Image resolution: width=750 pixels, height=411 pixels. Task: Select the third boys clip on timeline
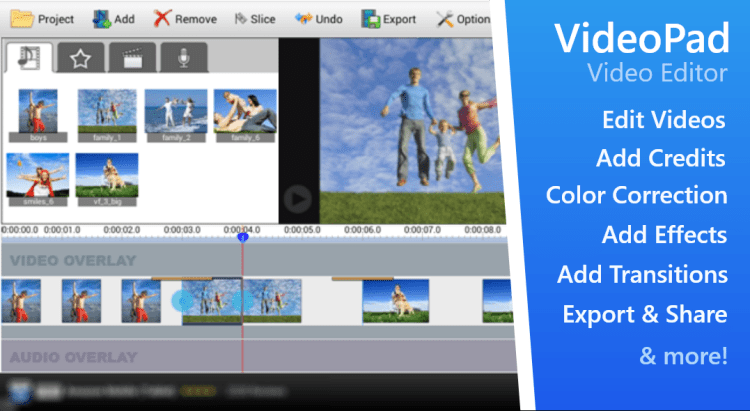(141, 301)
